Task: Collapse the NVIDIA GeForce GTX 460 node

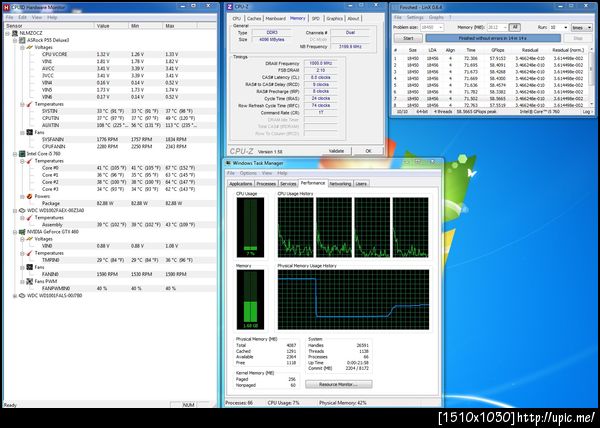Action: click(15, 232)
